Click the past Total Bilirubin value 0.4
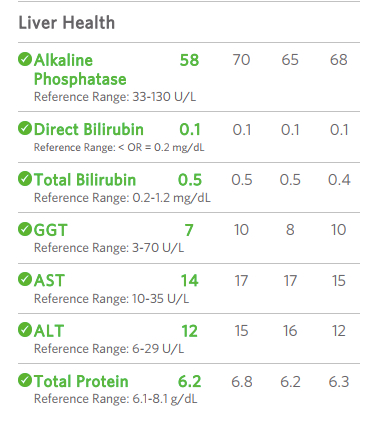 (339, 180)
